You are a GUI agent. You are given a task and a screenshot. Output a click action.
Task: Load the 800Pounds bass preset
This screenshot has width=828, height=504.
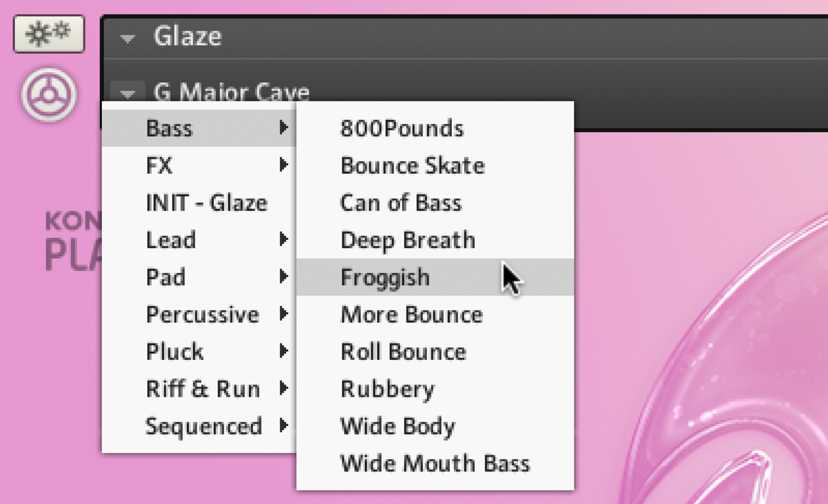pyautogui.click(x=402, y=128)
